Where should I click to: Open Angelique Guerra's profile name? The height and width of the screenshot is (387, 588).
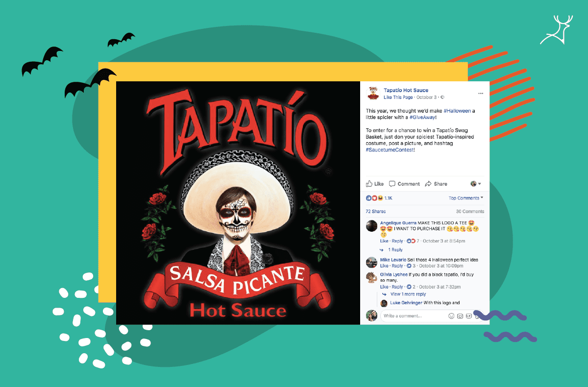click(x=398, y=223)
